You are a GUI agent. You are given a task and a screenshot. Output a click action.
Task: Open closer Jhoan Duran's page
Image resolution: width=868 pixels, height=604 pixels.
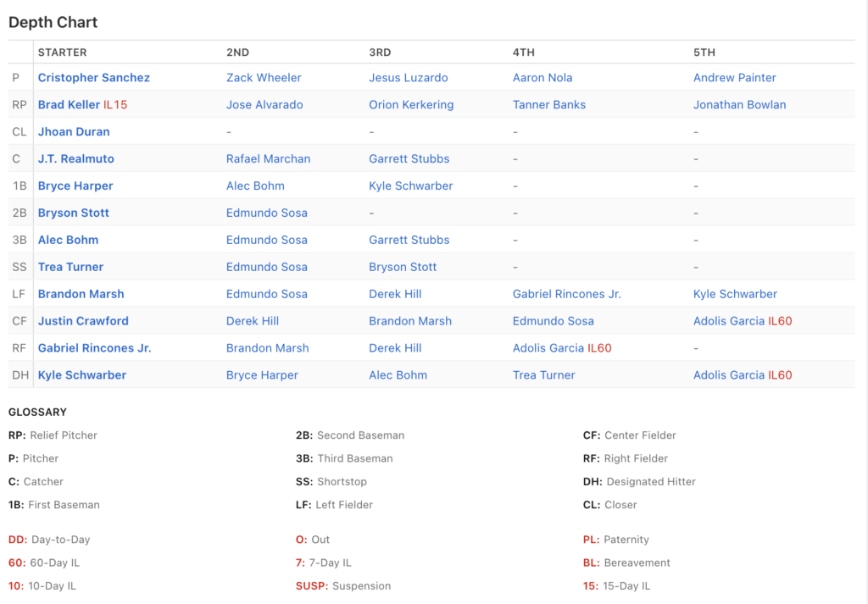point(74,131)
